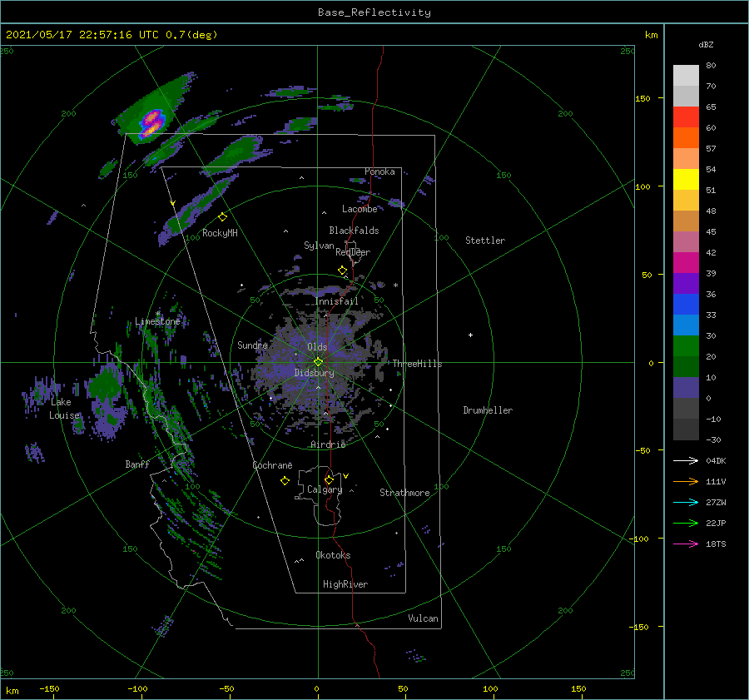Image resolution: width=749 pixels, height=700 pixels.
Task: Click the ThreeHills town label
Action: tap(418, 364)
